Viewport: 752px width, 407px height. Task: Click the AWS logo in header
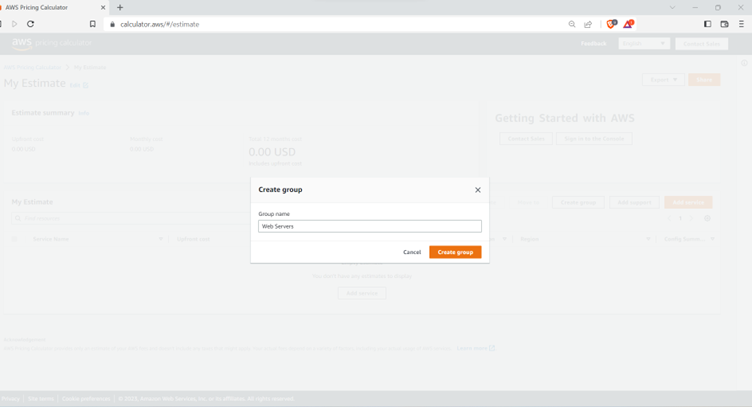tap(21, 44)
